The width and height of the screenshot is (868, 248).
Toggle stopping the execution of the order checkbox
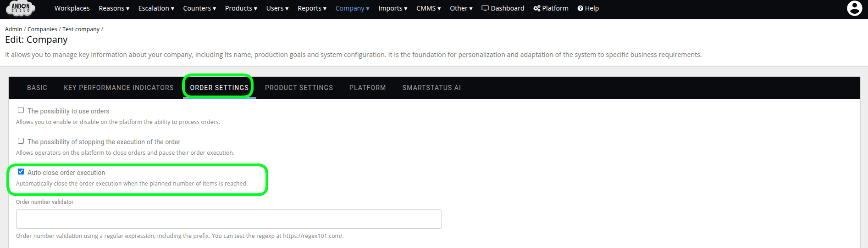tap(21, 141)
